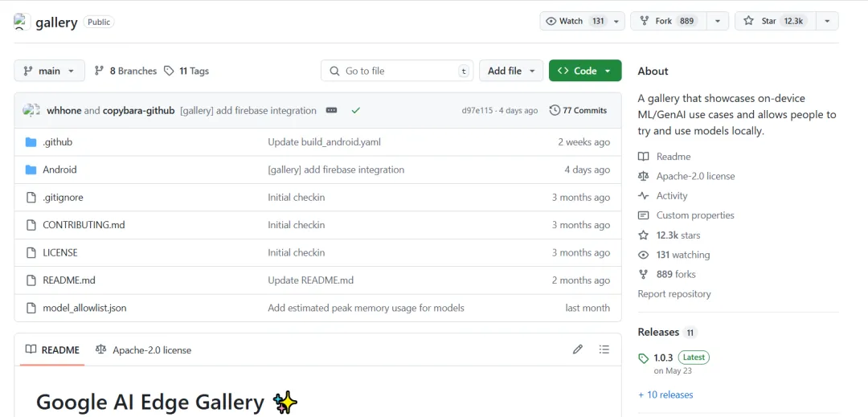Click the 1.0.3 release tag icon

tap(643, 358)
